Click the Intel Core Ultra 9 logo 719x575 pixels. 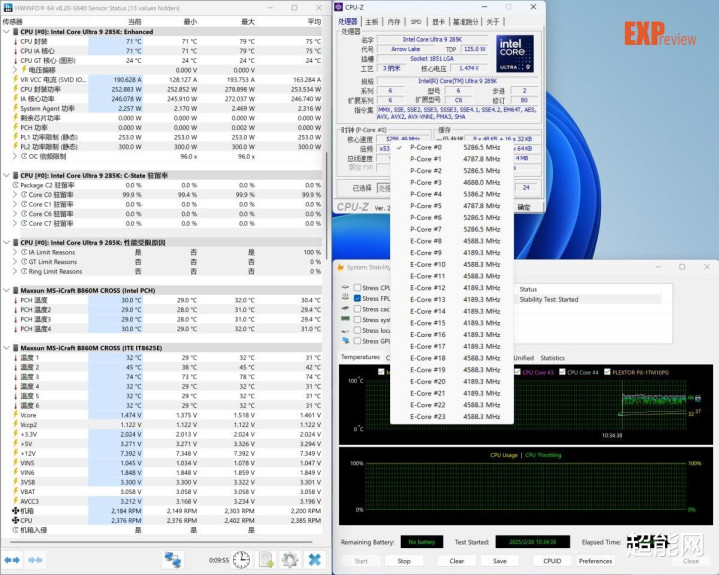[x=515, y=54]
